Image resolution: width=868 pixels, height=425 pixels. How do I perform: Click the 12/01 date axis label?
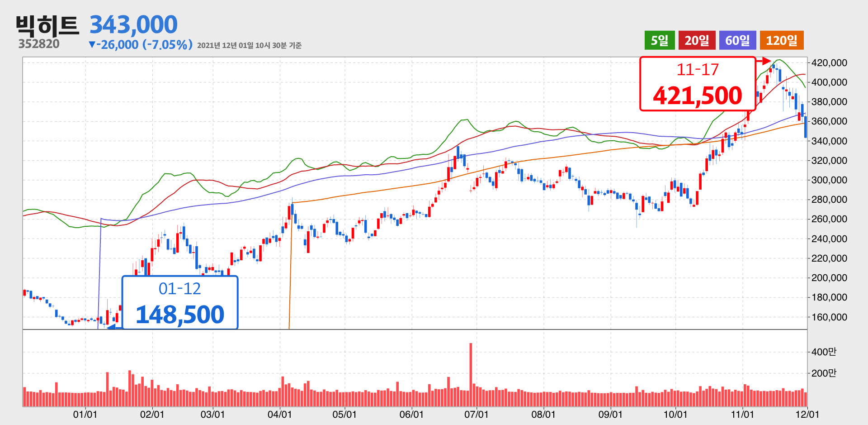[807, 414]
